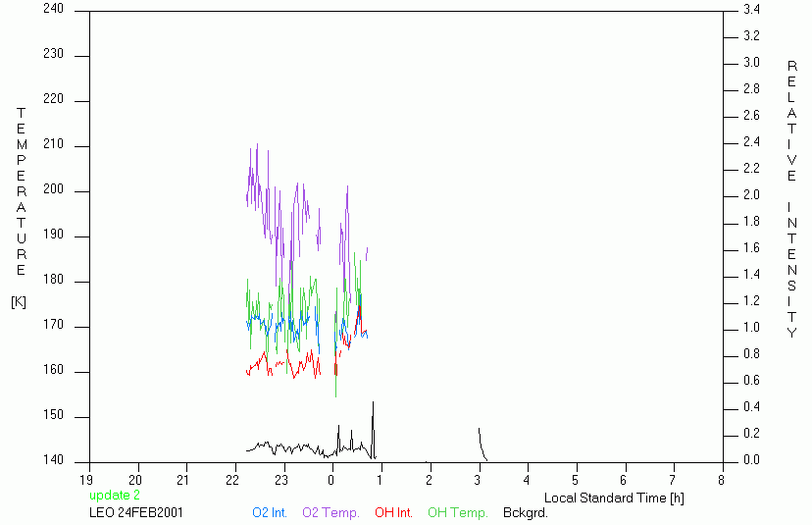Click the 3.4 relative intensity label
812x525 pixels.
[x=751, y=10]
